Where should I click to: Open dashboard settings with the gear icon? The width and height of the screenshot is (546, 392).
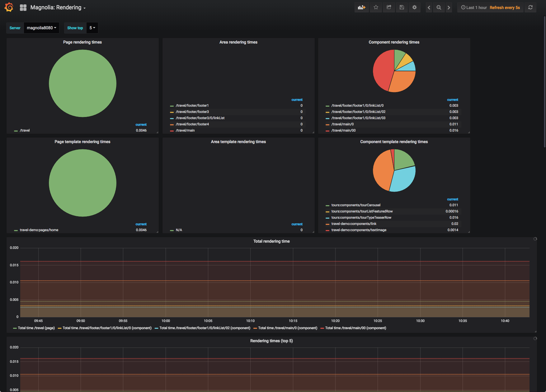click(414, 7)
